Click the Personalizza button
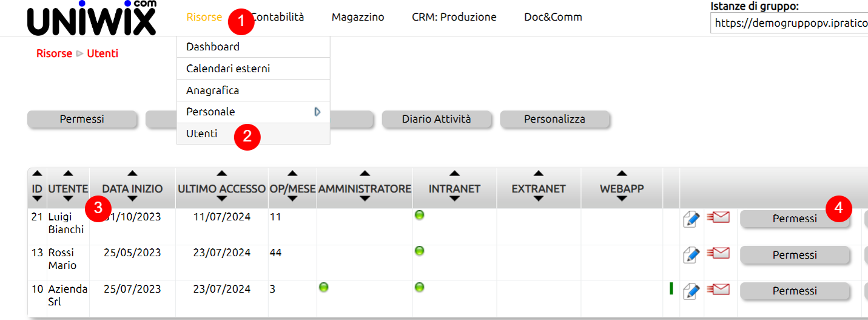 554,119
